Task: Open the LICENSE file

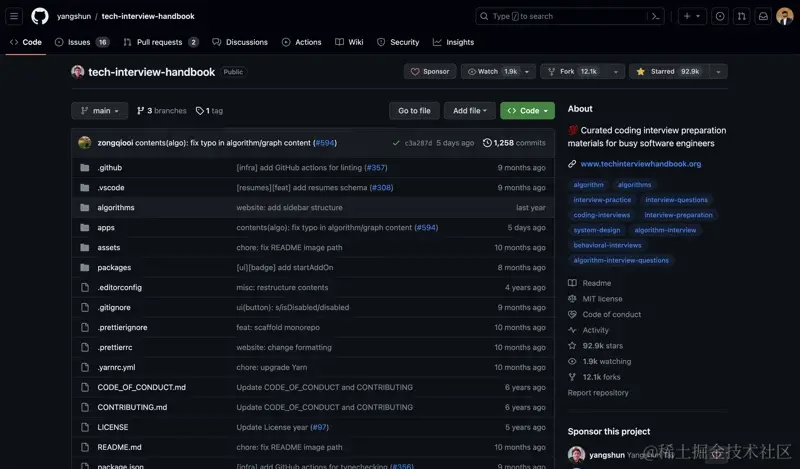Action: 113,427
